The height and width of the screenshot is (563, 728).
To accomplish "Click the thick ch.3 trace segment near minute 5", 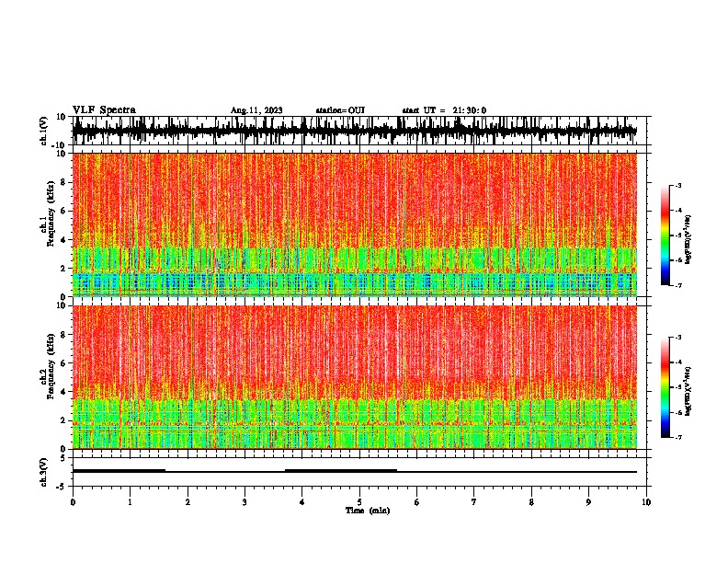I will coord(341,471).
